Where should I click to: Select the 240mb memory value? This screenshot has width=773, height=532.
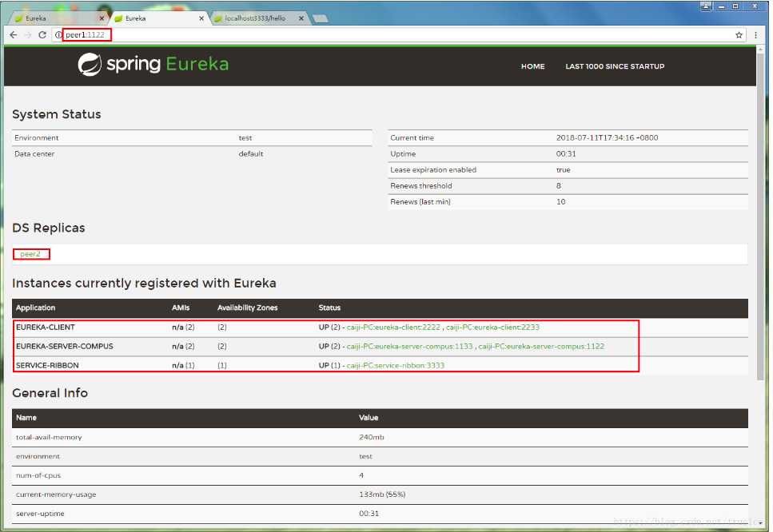click(371, 438)
